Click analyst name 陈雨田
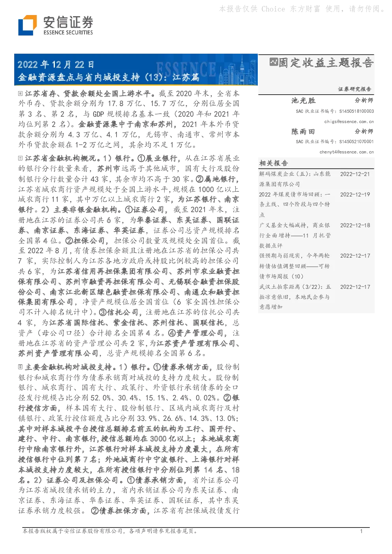Screen dimensions: 392x554 (303, 131)
